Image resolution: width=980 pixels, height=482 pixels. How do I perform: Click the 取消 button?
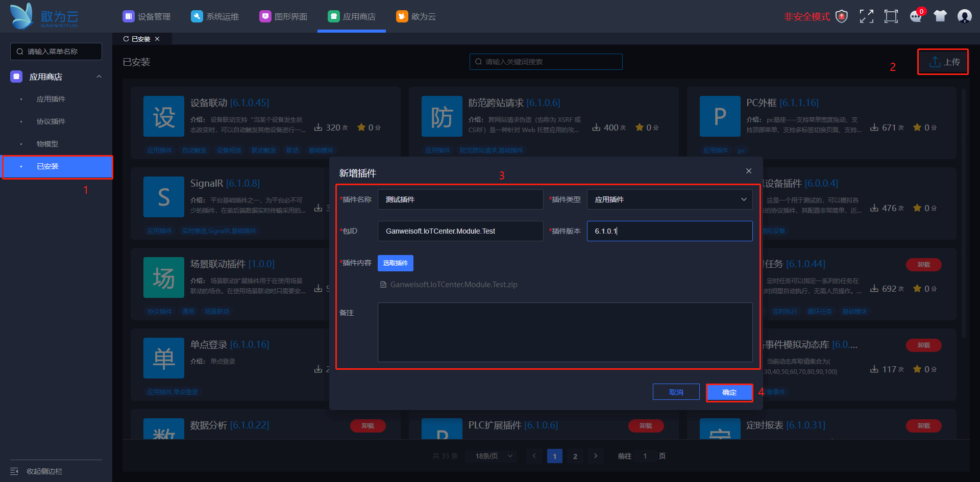tap(676, 392)
